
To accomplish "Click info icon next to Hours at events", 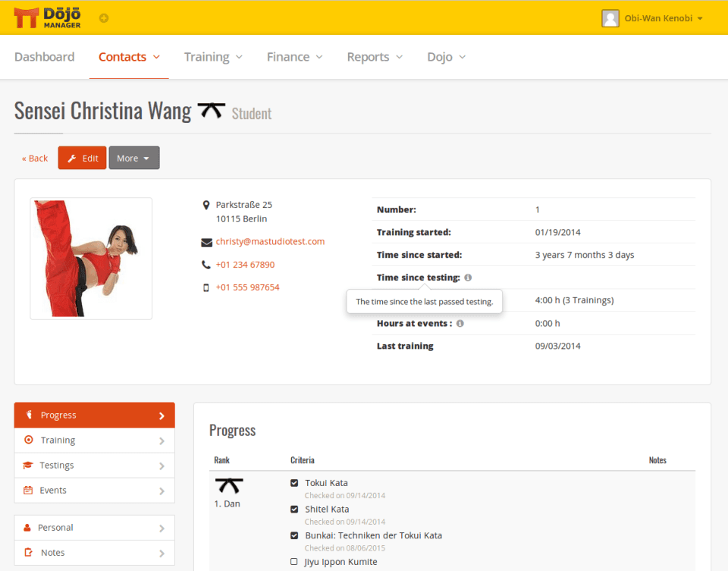I will point(460,323).
